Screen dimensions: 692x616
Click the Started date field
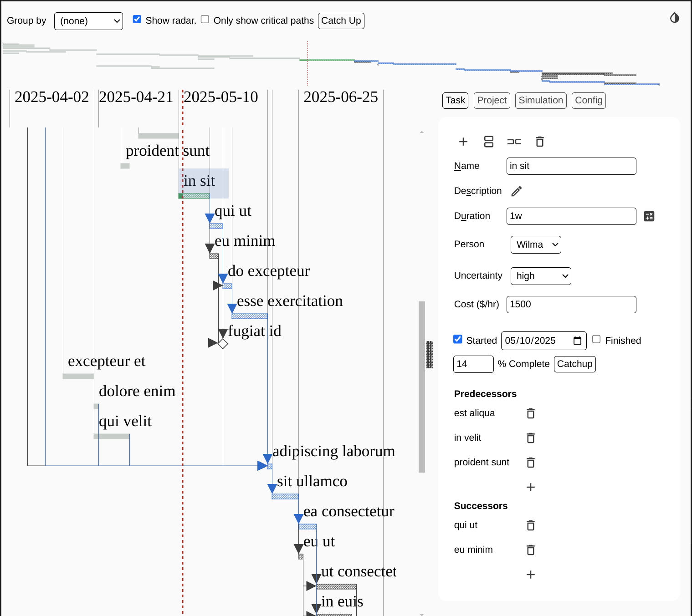tap(544, 341)
